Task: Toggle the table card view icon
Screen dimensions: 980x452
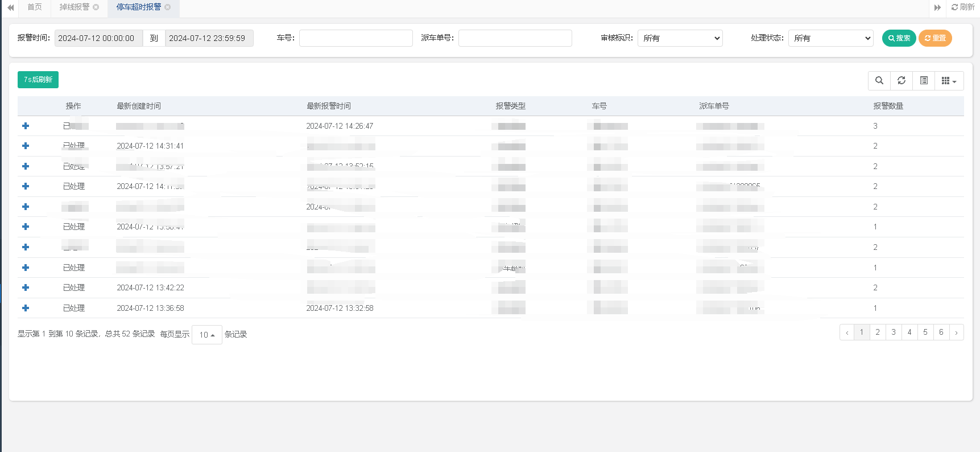Action: click(x=924, y=81)
